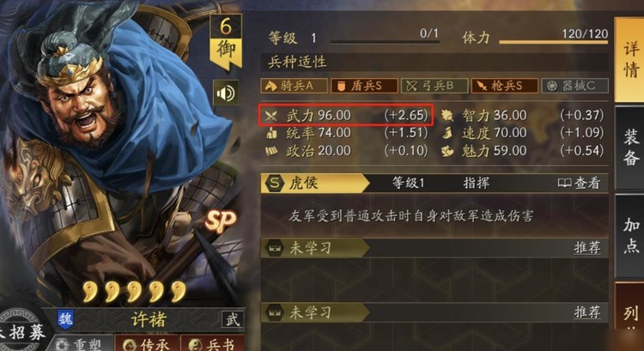Tap the crossed swords 武力 icon
This screenshot has height=351, width=644.
point(270,116)
